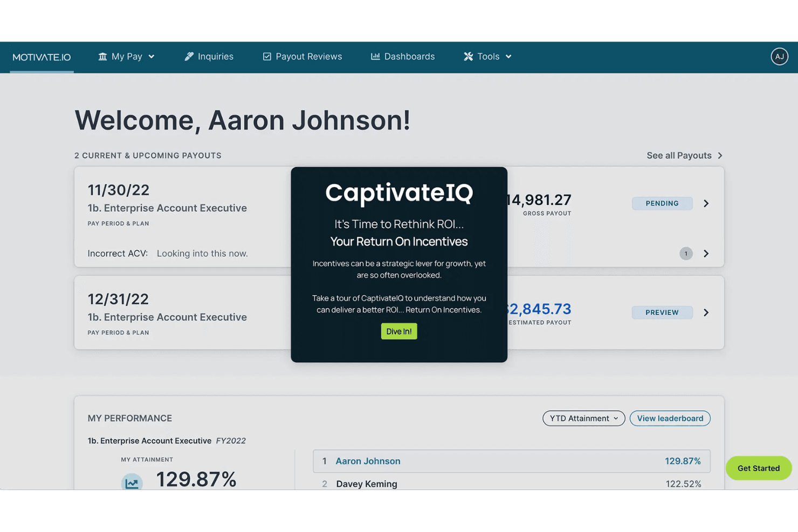798x532 pixels.
Task: Click the estimated payout amount 2,845.73
Action: (x=539, y=309)
